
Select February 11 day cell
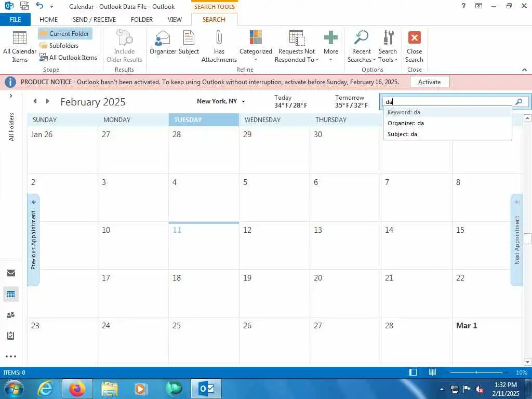tap(204, 245)
